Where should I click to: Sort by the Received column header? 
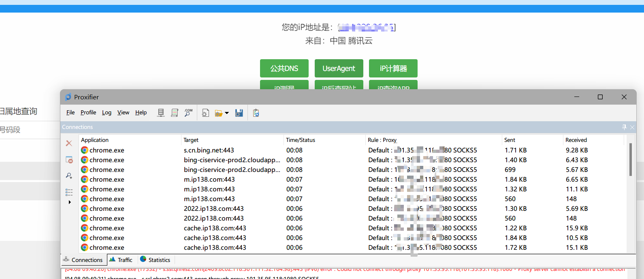pos(594,140)
